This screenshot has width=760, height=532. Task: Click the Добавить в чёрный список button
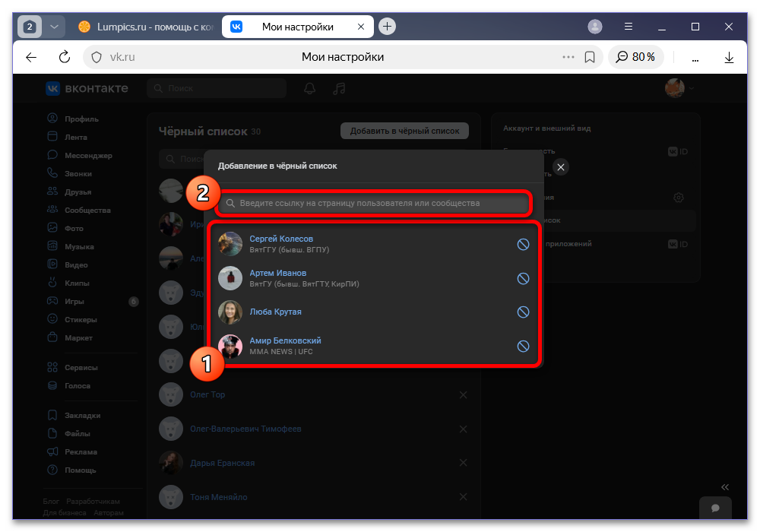404,131
